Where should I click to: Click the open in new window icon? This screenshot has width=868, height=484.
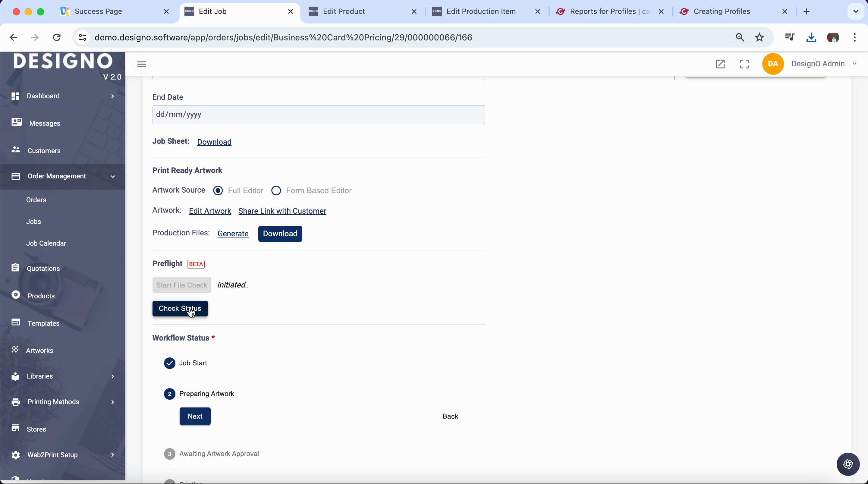tap(720, 64)
